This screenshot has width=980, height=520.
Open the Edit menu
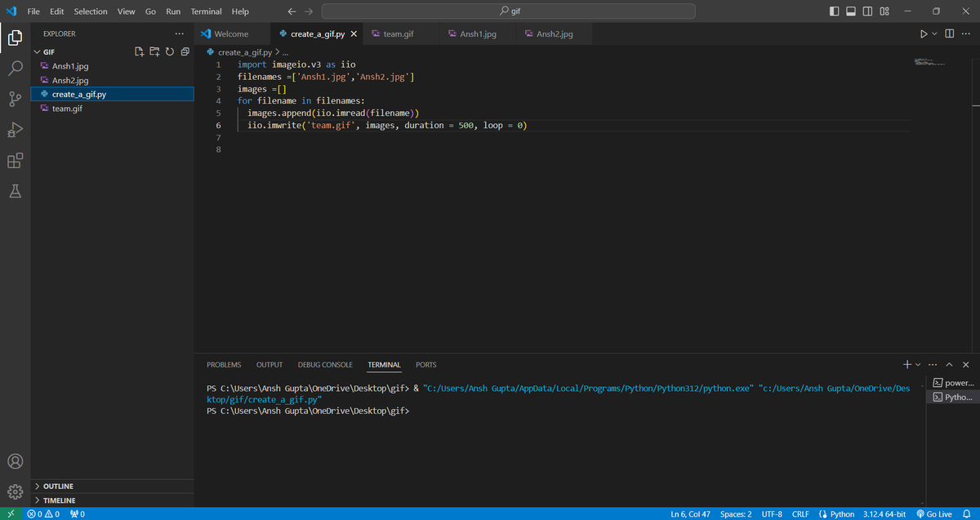click(x=57, y=11)
